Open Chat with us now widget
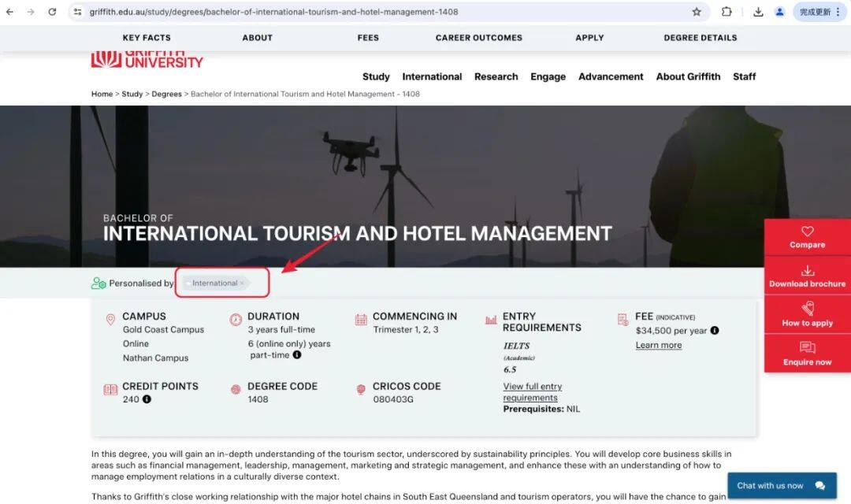The image size is (851, 504). tap(782, 486)
